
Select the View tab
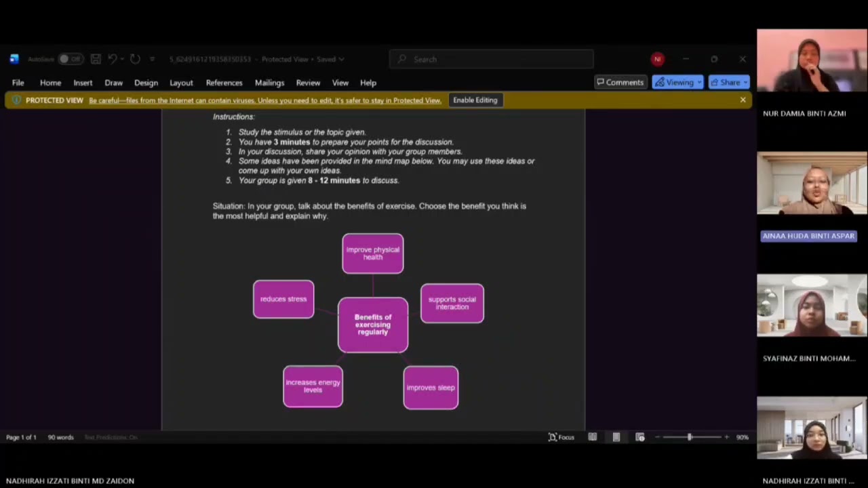pos(340,83)
